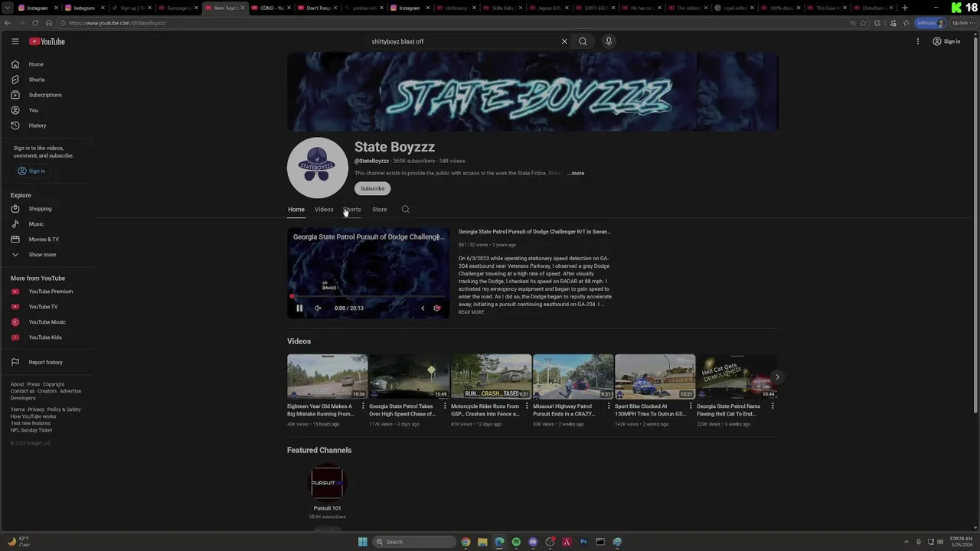980x551 pixels.
Task: Collapse player controls with left chevron
Action: 423,308
